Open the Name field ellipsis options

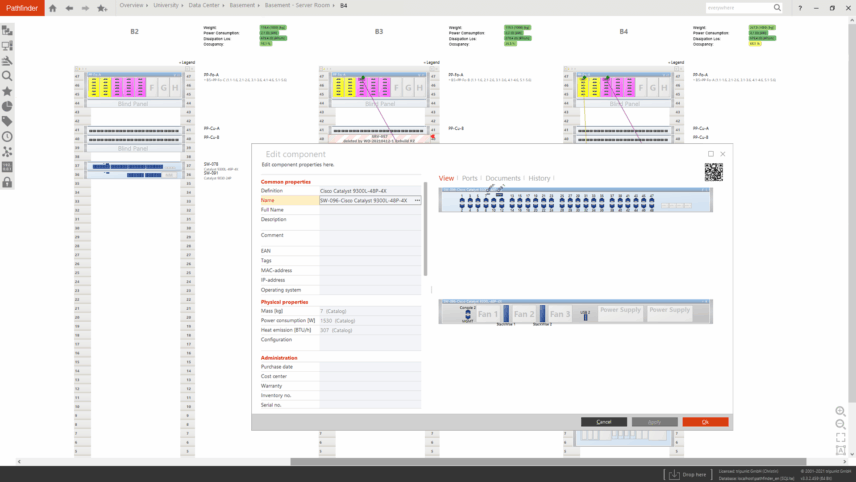417,200
